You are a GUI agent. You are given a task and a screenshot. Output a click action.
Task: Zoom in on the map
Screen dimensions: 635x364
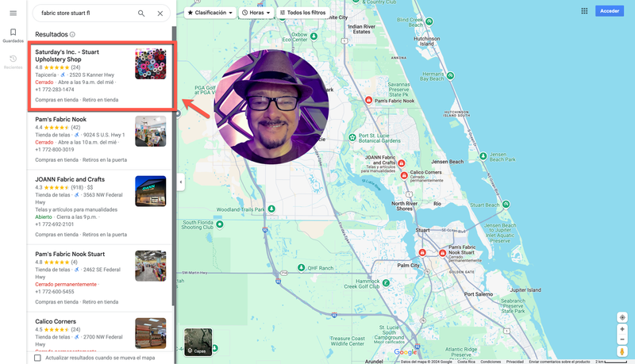[x=622, y=329]
